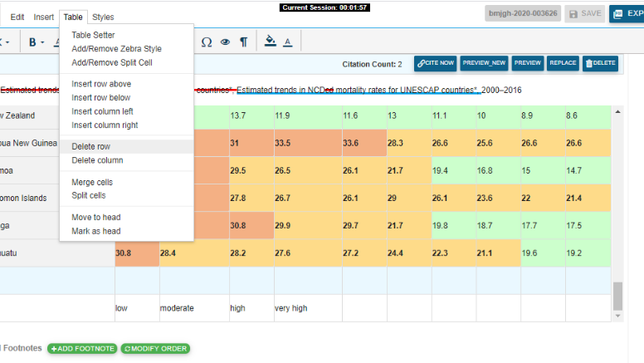Click the table scrollbar down arrow
This screenshot has height=363, width=644.
(x=617, y=316)
